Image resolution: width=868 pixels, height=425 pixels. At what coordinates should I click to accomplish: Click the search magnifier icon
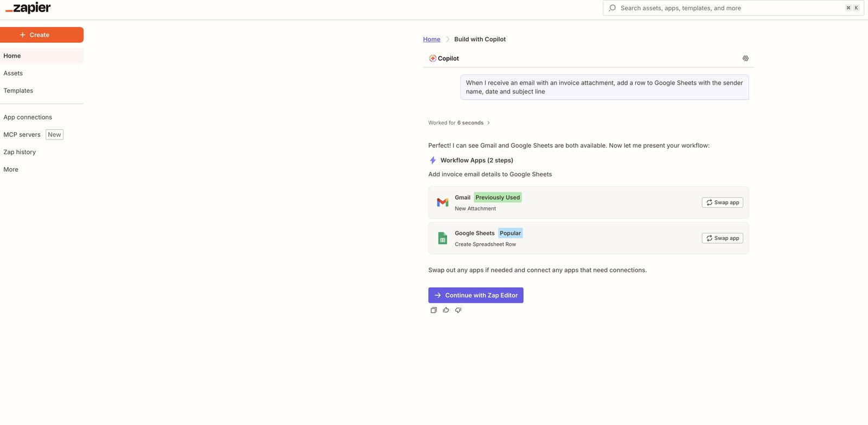pos(612,8)
